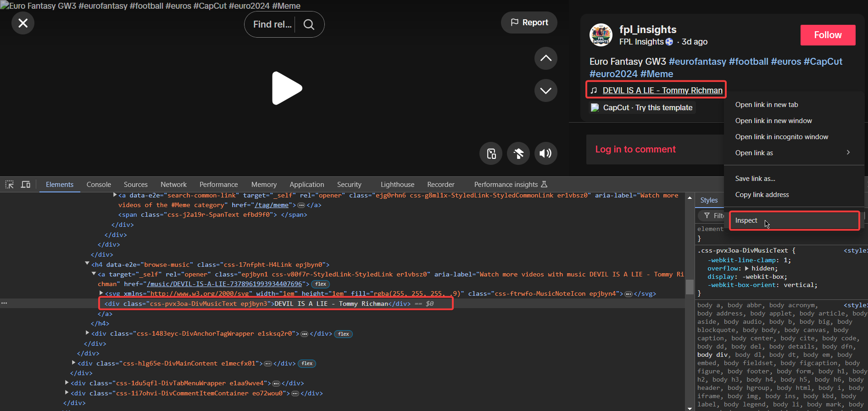Image resolution: width=868 pixels, height=411 pixels.
Task: Choose Inspect from the context menu
Action: (x=794, y=220)
